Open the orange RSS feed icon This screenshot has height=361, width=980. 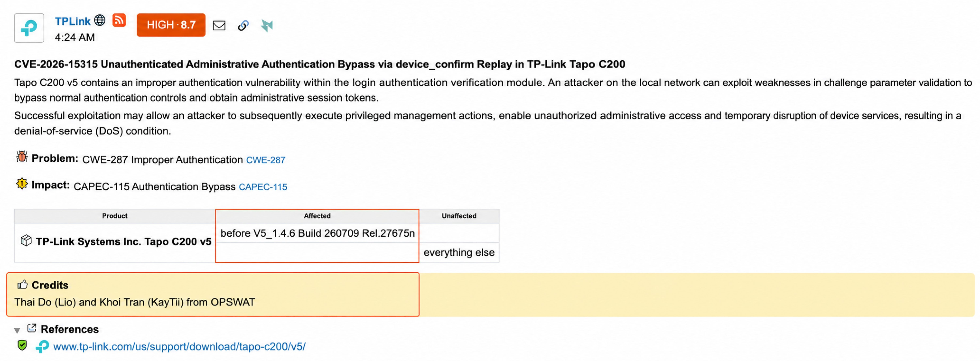coord(119,20)
